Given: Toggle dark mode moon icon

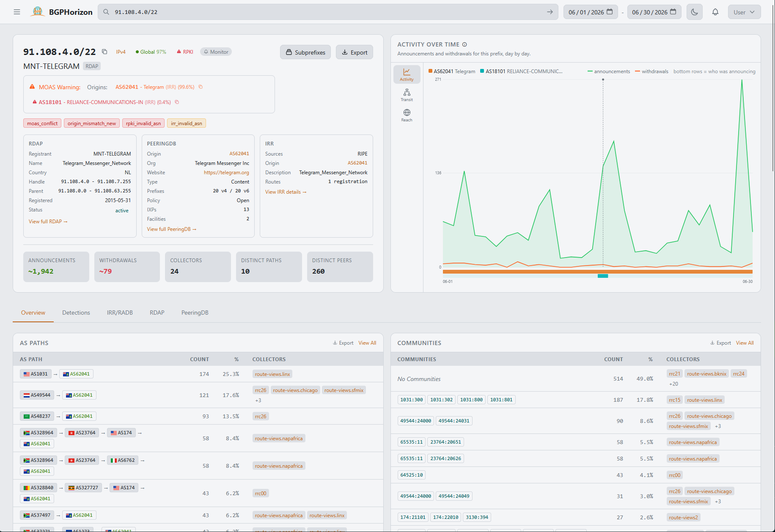Looking at the screenshot, I should [x=694, y=12].
